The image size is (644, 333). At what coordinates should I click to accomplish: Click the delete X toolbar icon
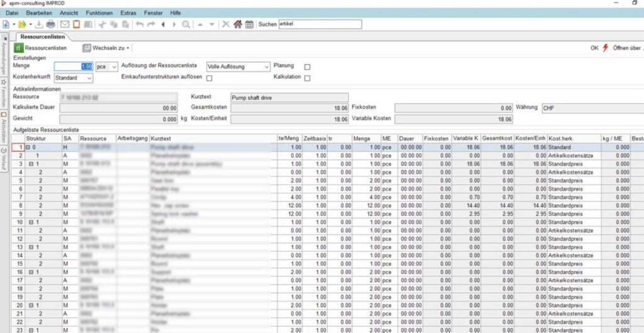coord(226,25)
